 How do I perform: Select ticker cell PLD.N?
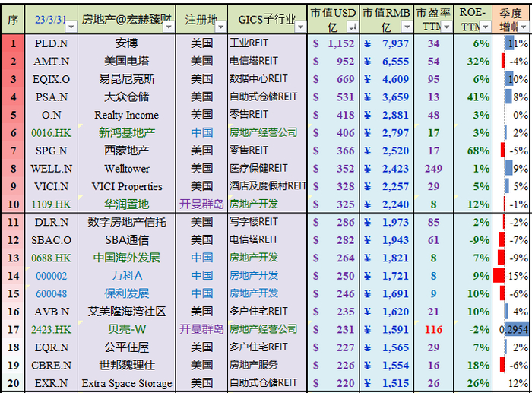click(x=51, y=43)
